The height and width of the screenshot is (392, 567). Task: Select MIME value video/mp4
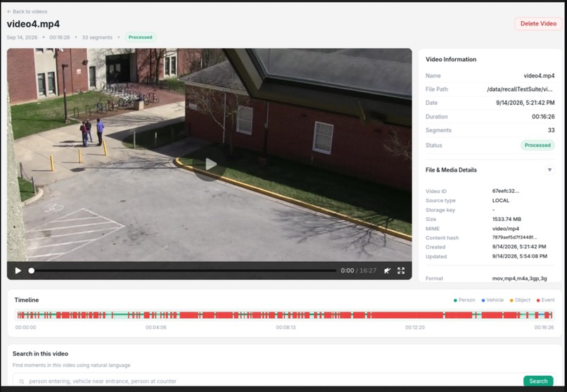point(506,229)
